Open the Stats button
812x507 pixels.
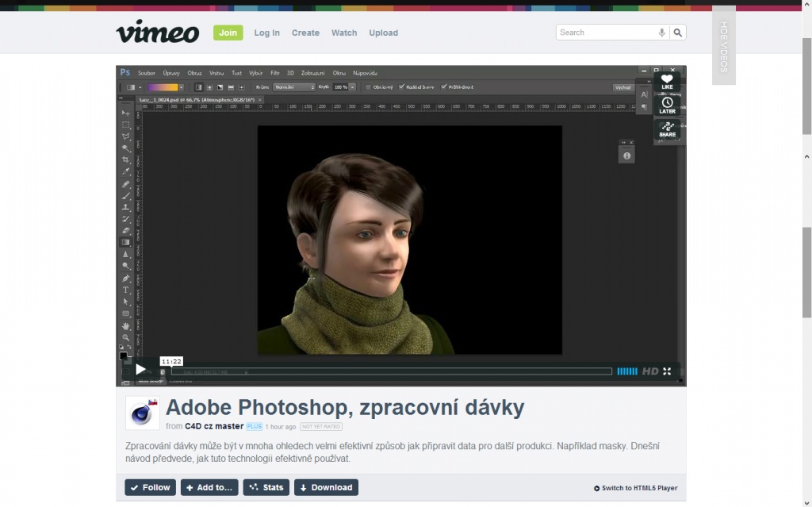tap(266, 487)
